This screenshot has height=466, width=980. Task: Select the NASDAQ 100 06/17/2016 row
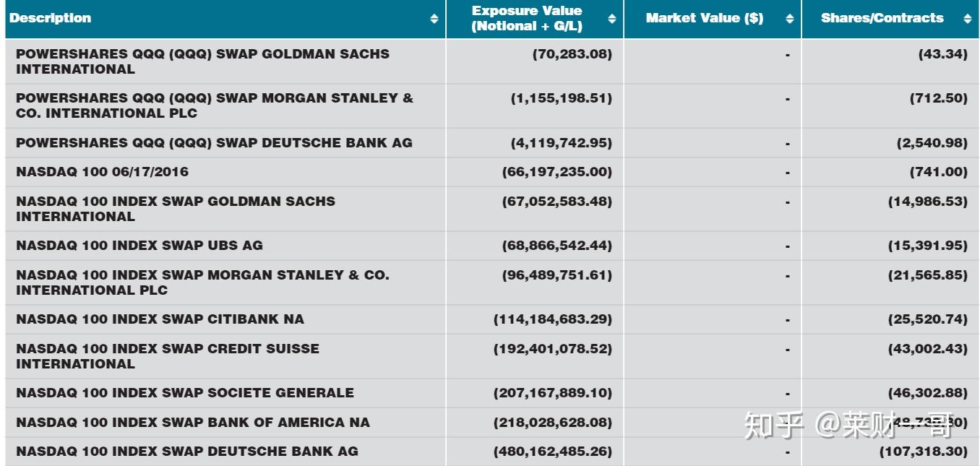[102, 172]
